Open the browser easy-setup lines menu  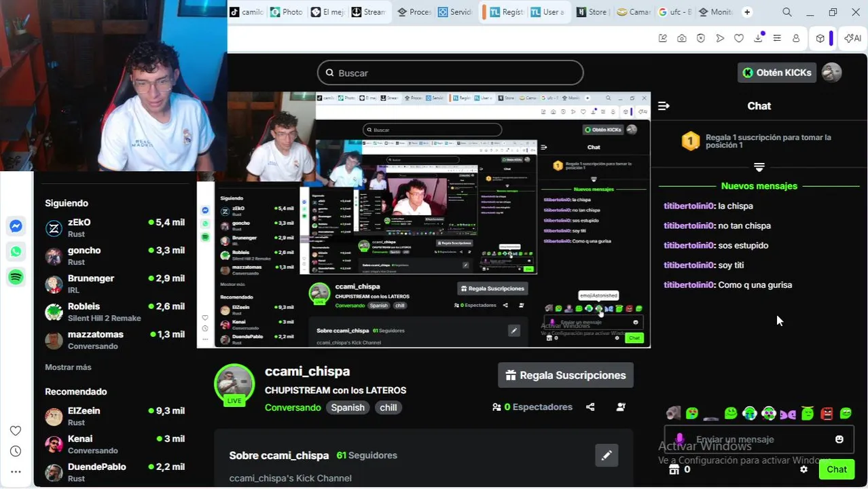pos(777,38)
